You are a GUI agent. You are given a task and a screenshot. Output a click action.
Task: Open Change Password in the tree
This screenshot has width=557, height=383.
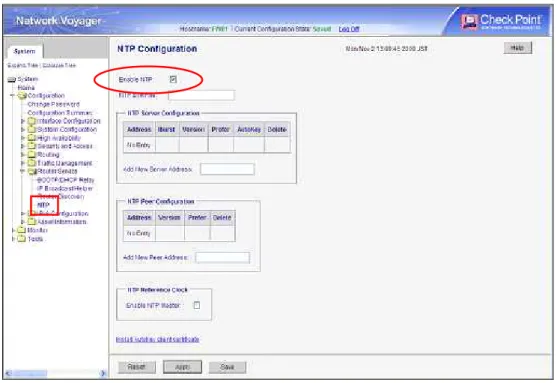tap(53, 104)
